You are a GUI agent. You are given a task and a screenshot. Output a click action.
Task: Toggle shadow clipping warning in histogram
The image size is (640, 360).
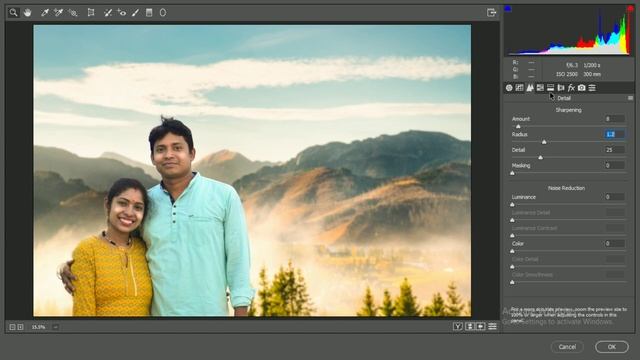tap(508, 9)
